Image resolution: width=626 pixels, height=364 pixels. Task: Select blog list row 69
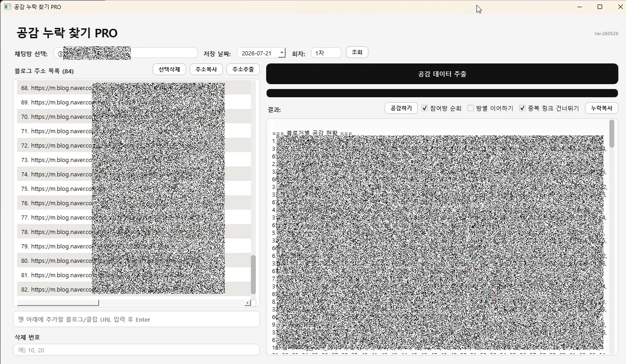[x=134, y=102]
